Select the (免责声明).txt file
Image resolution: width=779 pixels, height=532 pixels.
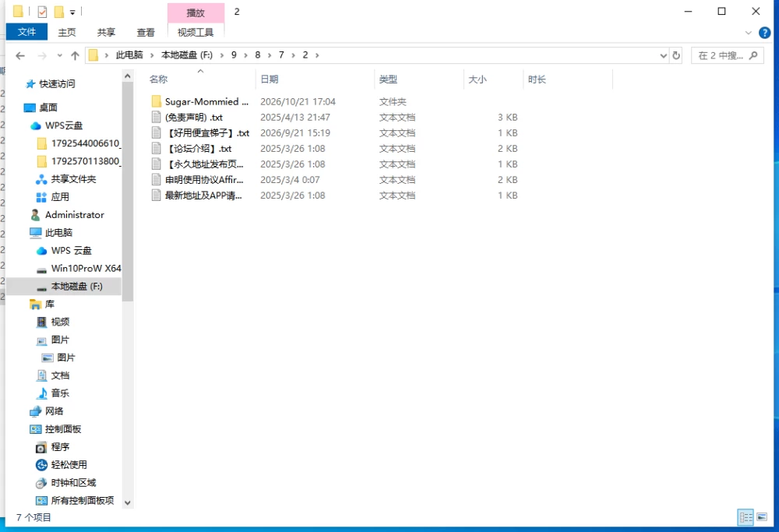[x=187, y=118]
